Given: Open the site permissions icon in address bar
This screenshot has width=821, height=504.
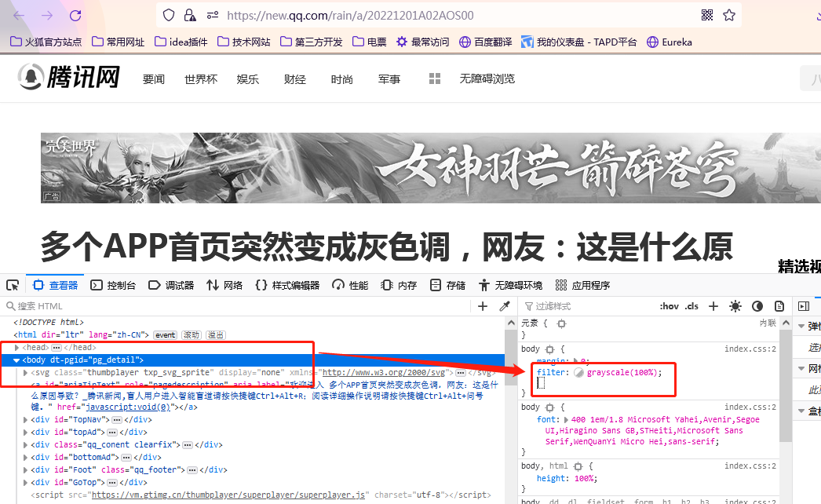Looking at the screenshot, I should click(213, 16).
